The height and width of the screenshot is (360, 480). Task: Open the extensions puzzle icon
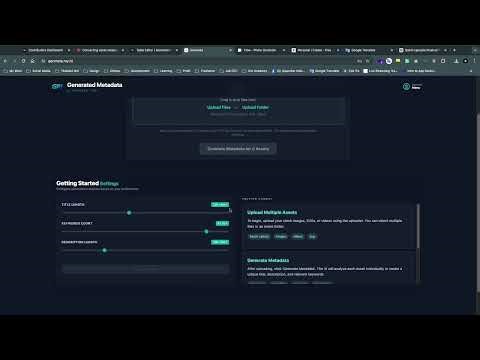[x=443, y=61]
